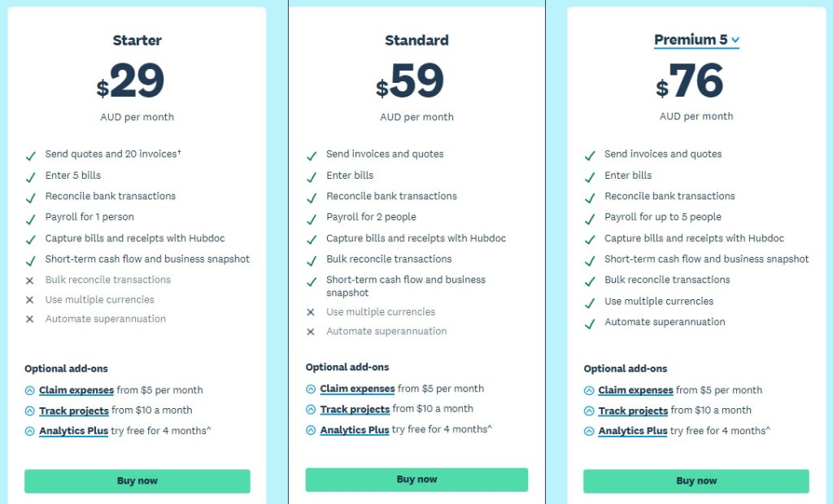Click Analytics Plus circle icon in Premium
This screenshot has width=833, height=504.
click(x=589, y=431)
